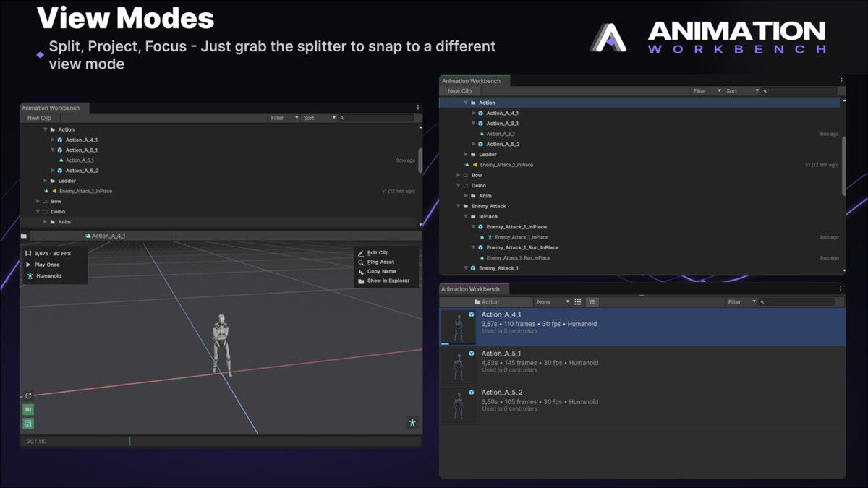Click the Copy Name icon

pyautogui.click(x=361, y=272)
